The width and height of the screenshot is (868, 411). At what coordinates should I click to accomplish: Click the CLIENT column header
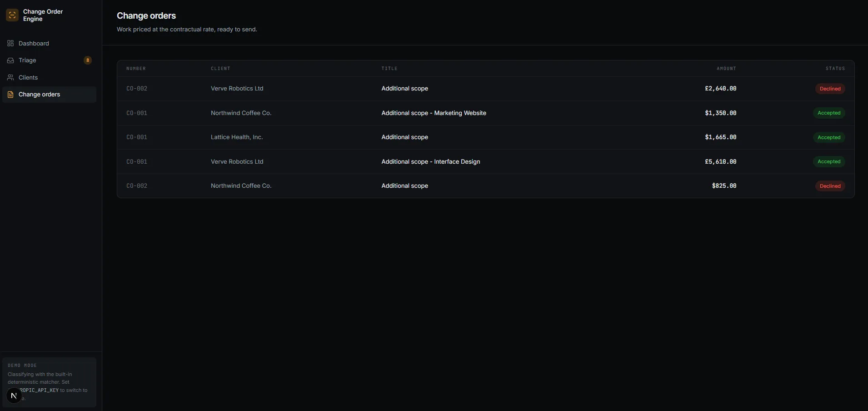tap(220, 69)
